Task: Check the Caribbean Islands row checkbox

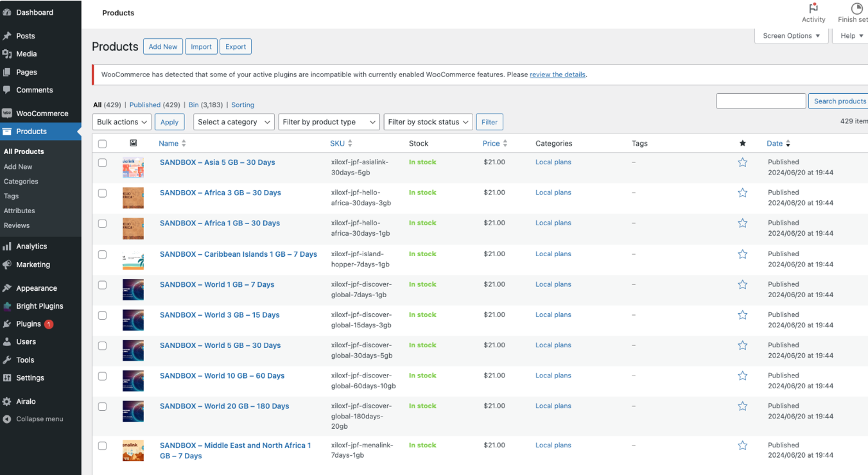Action: pos(102,255)
